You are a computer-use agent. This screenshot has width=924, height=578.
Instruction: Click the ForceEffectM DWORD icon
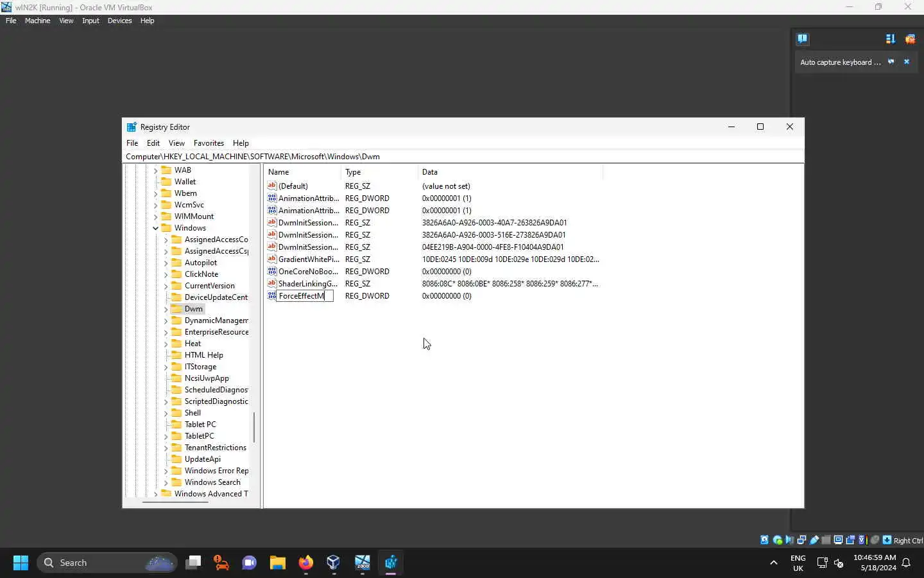pyautogui.click(x=271, y=295)
